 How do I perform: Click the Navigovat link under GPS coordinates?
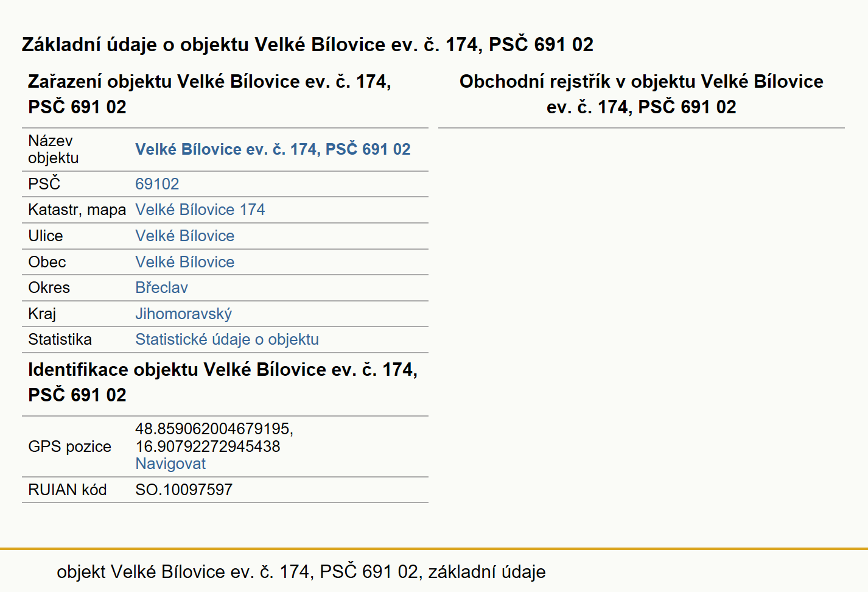coord(170,463)
